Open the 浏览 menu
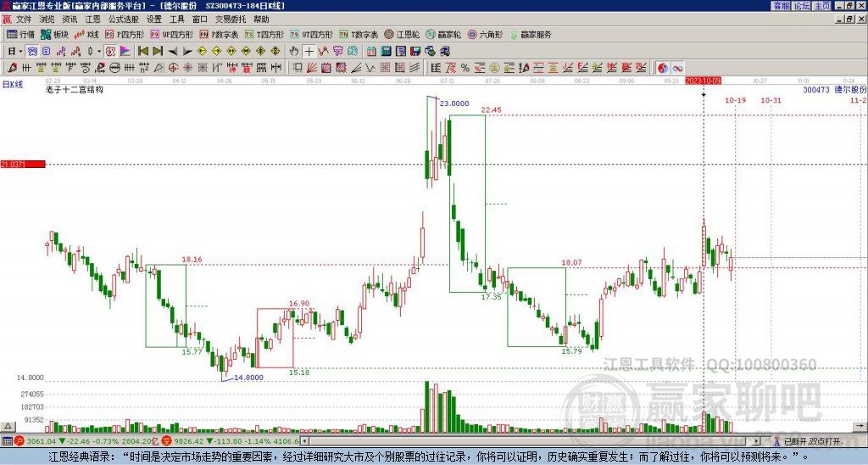The height and width of the screenshot is (465, 868). pos(47,20)
